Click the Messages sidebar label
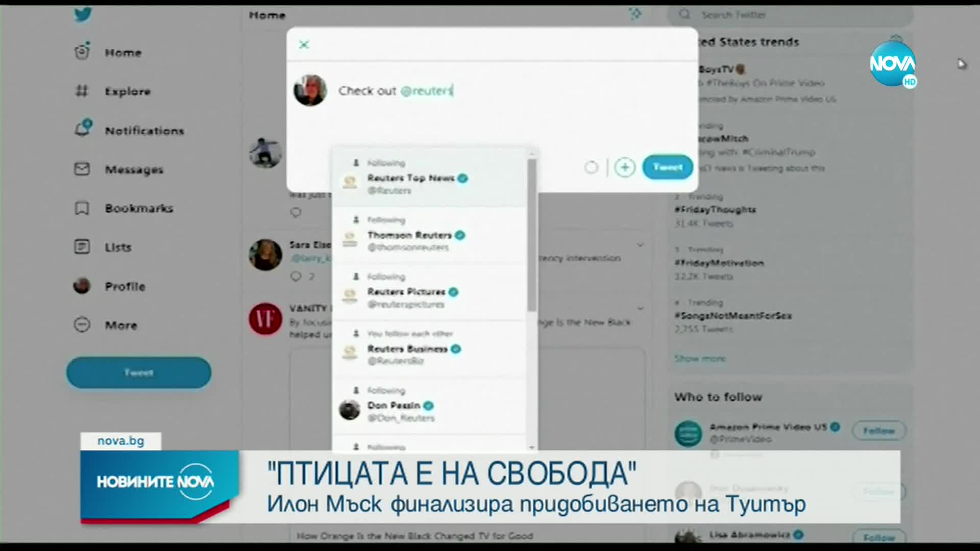The image size is (980, 551). point(134,169)
